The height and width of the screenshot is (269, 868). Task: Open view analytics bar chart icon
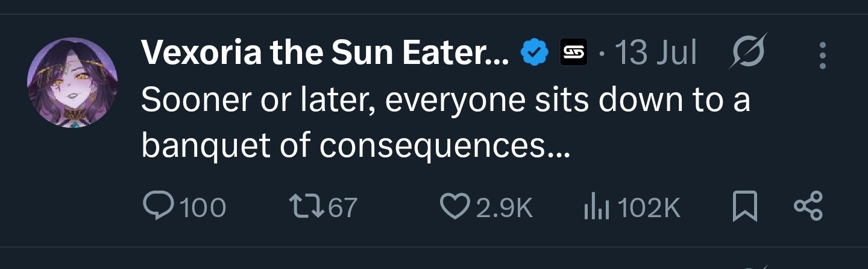597,207
